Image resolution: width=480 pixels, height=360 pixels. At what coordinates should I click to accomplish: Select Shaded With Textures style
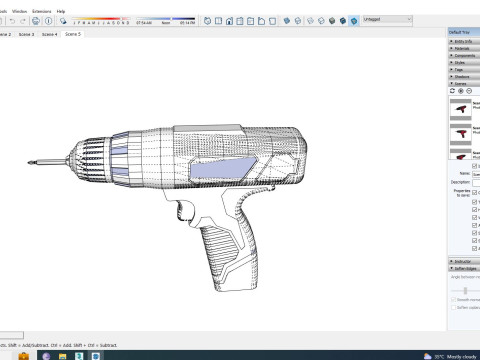343,21
